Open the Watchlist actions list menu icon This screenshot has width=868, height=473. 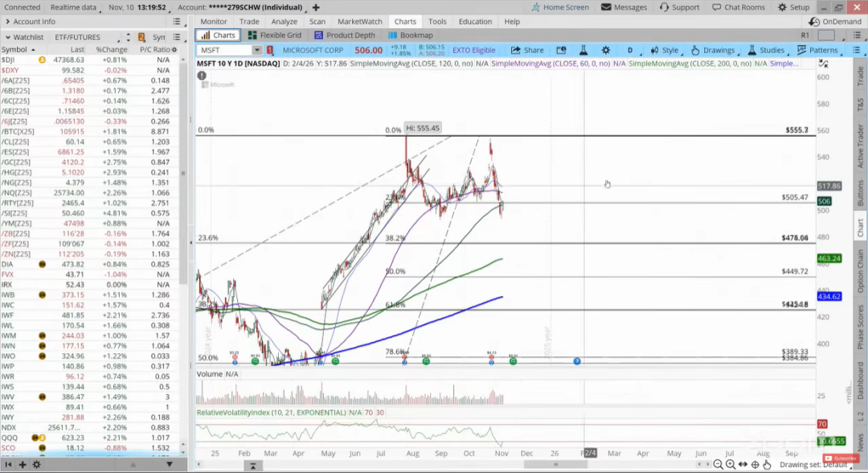tap(177, 37)
